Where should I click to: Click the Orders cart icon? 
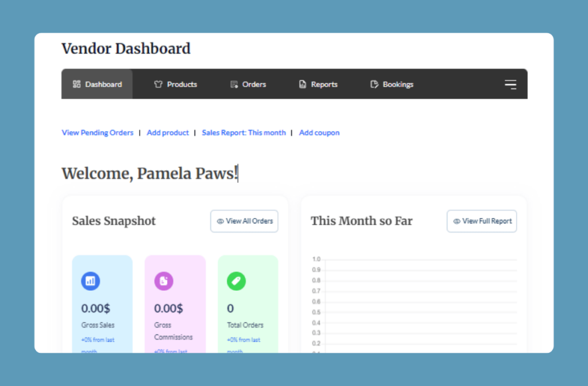click(x=234, y=84)
